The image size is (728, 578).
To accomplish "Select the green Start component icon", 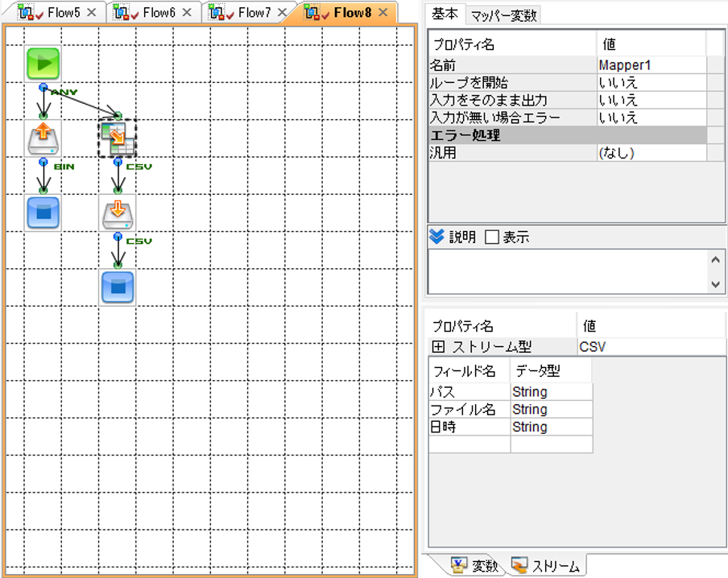I will pos(43,64).
